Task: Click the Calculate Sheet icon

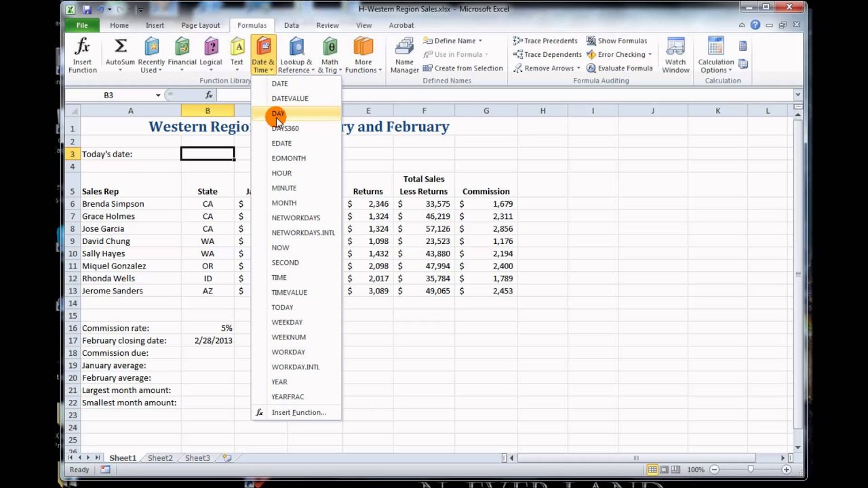Action: [743, 64]
